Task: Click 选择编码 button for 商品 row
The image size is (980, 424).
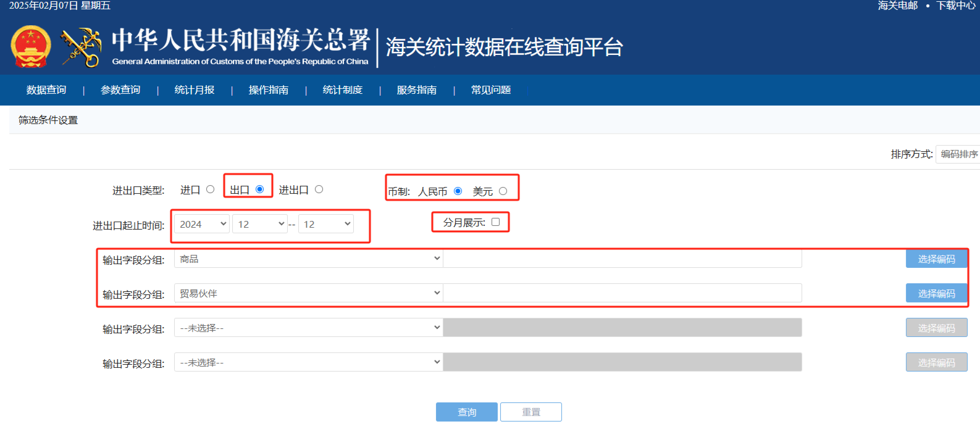Action: 937,259
